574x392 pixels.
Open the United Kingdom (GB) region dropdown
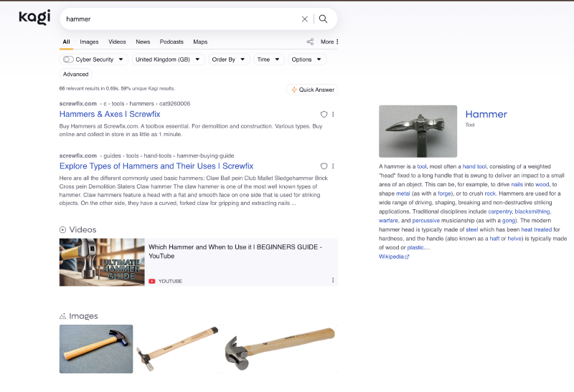point(168,59)
